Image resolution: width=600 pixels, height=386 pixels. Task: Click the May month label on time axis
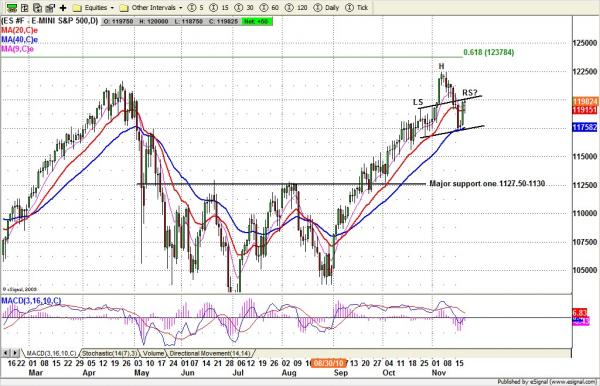tap(142, 373)
